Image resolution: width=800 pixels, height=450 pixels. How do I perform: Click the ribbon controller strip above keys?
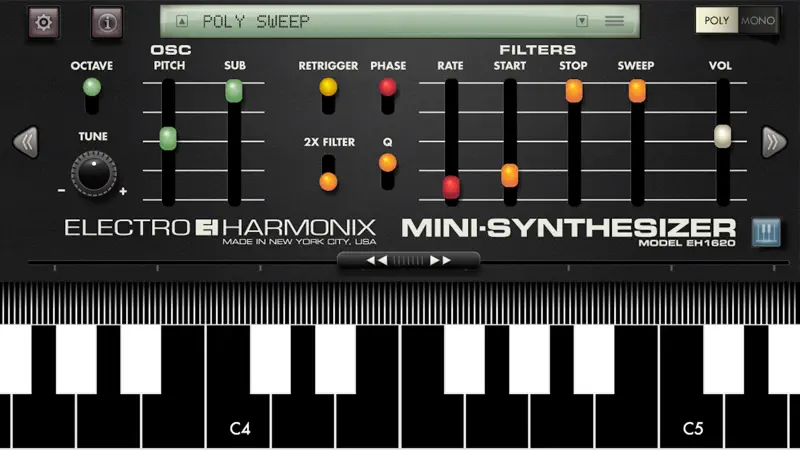coord(400,302)
